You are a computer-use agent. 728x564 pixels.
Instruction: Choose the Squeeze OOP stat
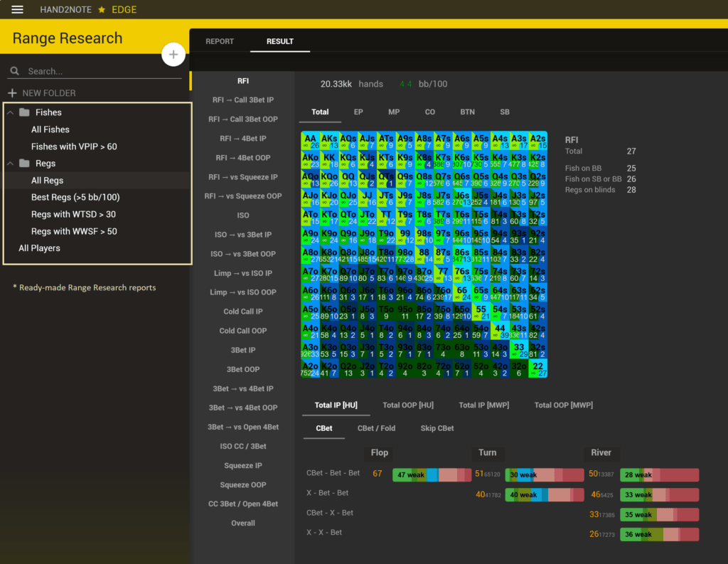pos(242,485)
